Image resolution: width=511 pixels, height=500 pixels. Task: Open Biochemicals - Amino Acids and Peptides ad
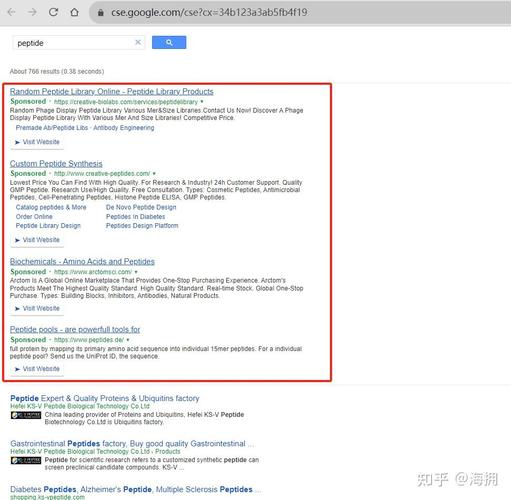point(82,261)
